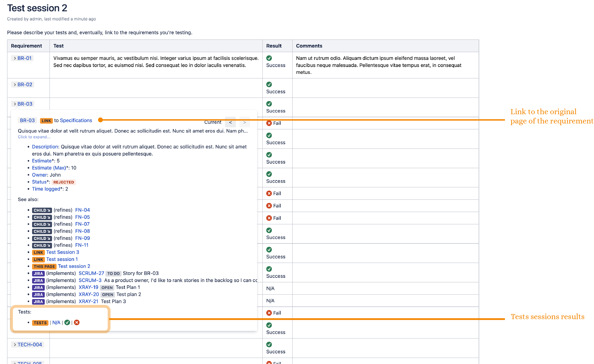This screenshot has height=364, width=594.
Task: Click the THIS PAGE badge
Action: (44, 267)
